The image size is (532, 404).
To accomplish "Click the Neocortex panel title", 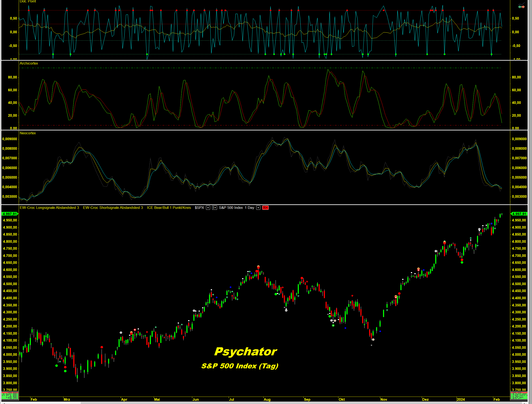I will 28,133.
